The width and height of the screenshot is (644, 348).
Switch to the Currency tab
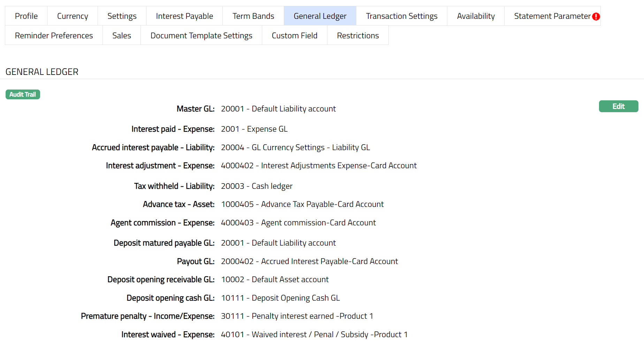(x=73, y=16)
